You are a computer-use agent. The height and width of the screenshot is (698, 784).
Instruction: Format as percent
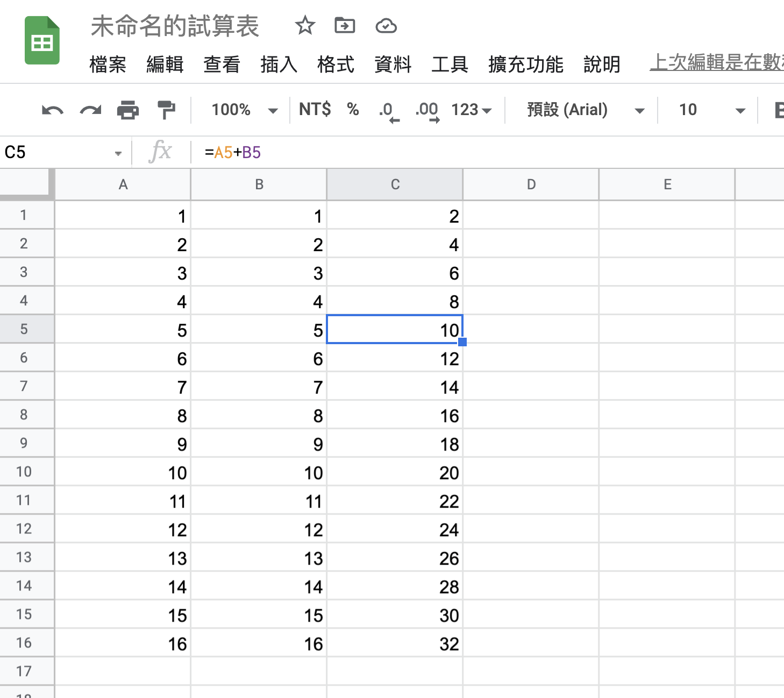[353, 110]
